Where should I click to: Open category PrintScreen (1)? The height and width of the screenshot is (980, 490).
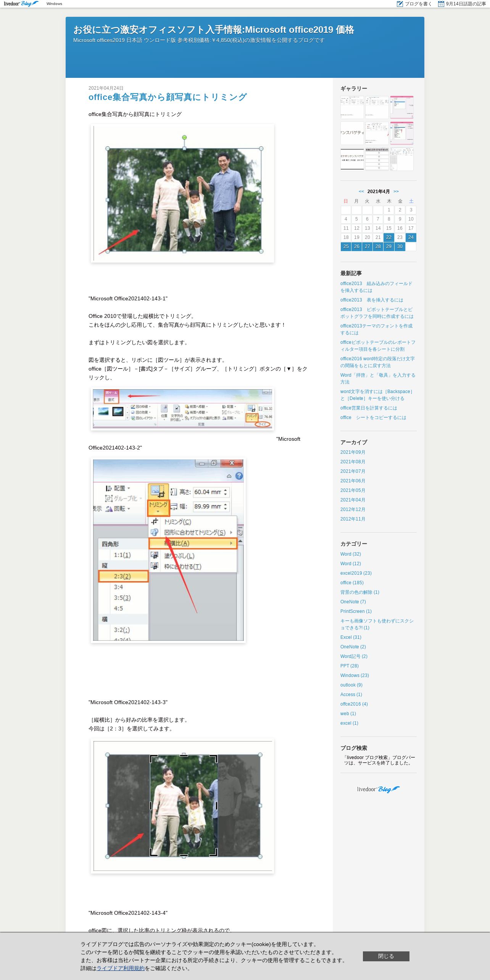click(356, 611)
